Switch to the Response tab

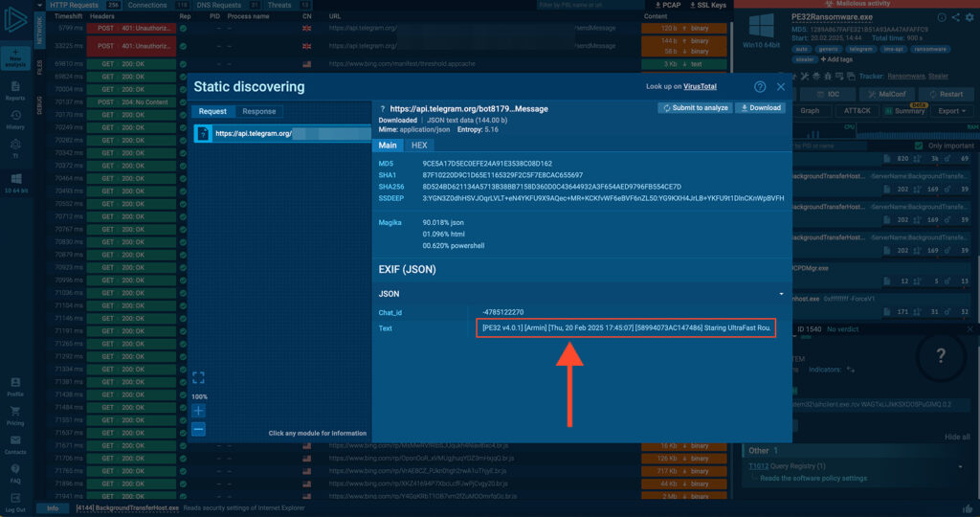point(258,112)
